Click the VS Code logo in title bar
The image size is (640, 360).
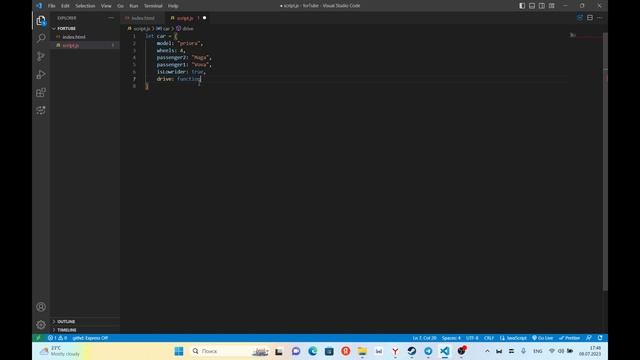point(39,6)
